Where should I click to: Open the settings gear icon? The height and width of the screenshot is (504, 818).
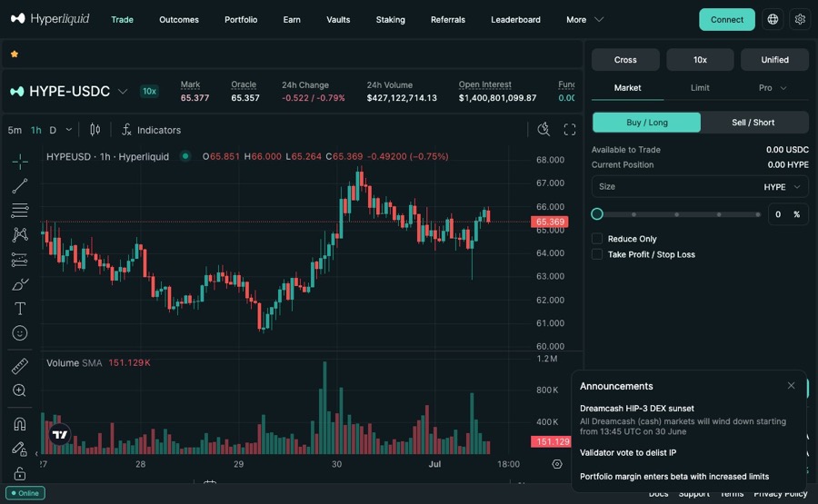[x=800, y=19]
